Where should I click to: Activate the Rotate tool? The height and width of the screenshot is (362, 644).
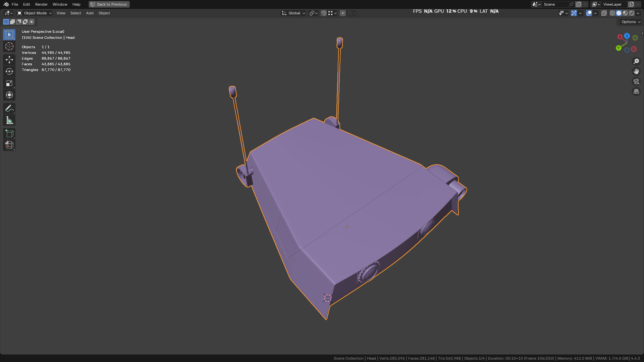9,71
